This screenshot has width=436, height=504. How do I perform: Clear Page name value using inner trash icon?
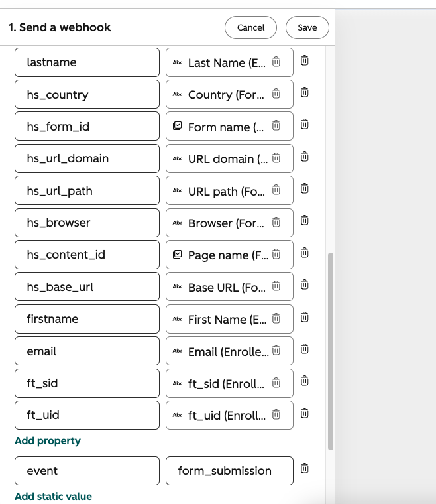[x=276, y=254]
